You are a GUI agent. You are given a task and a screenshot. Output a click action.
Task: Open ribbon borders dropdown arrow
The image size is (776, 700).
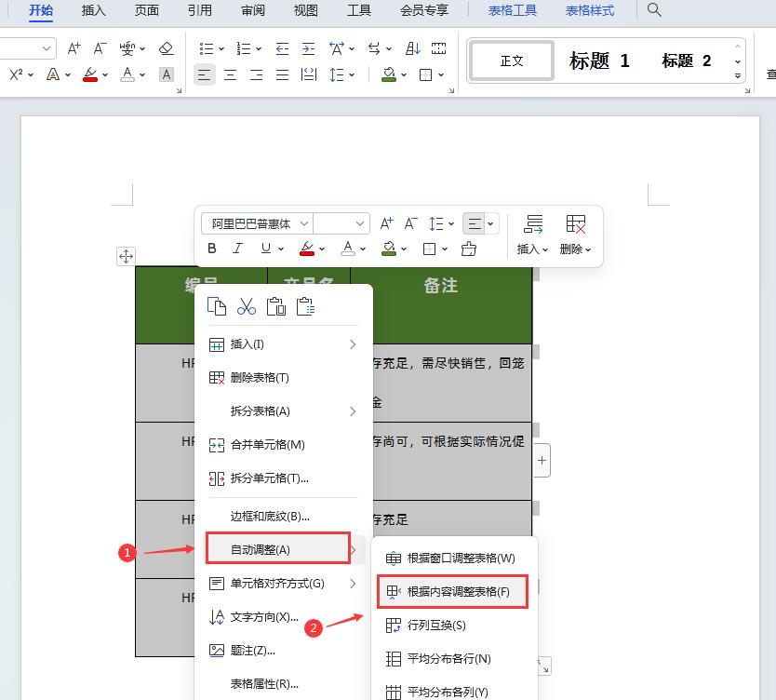coord(441,74)
